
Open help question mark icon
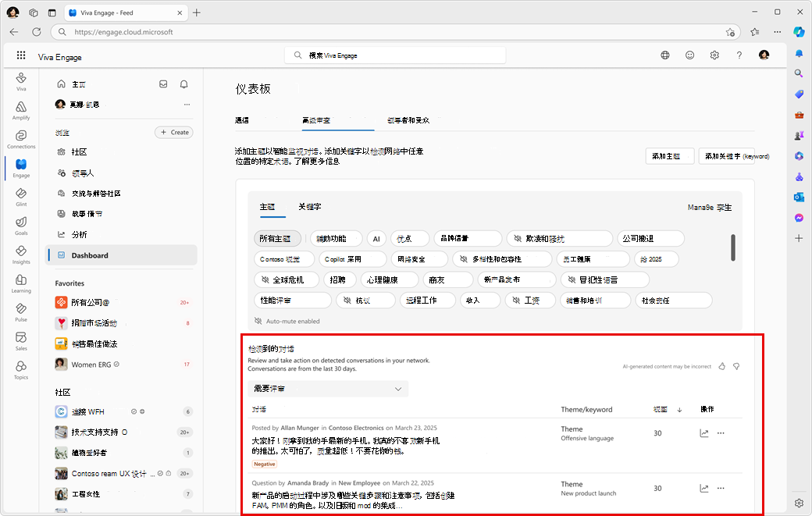coord(739,55)
